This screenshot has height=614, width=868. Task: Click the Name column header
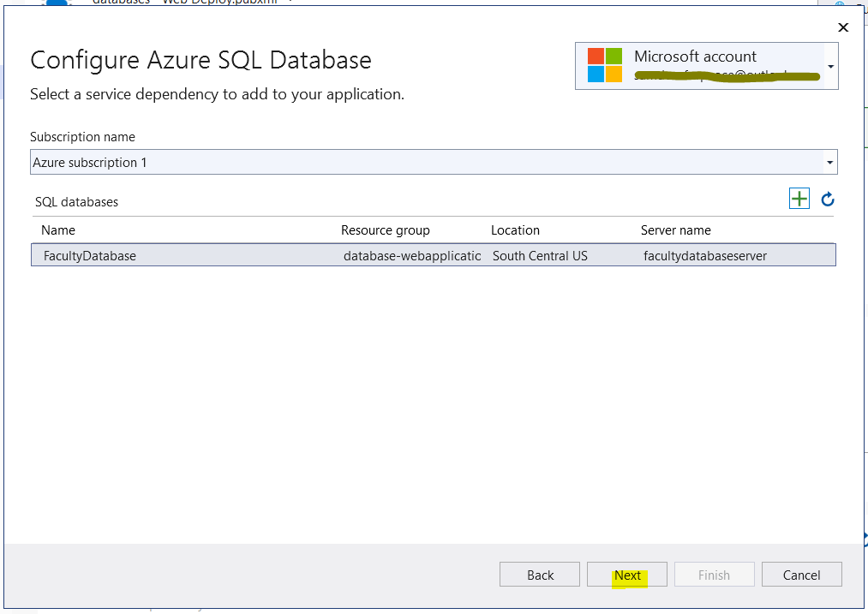point(58,230)
